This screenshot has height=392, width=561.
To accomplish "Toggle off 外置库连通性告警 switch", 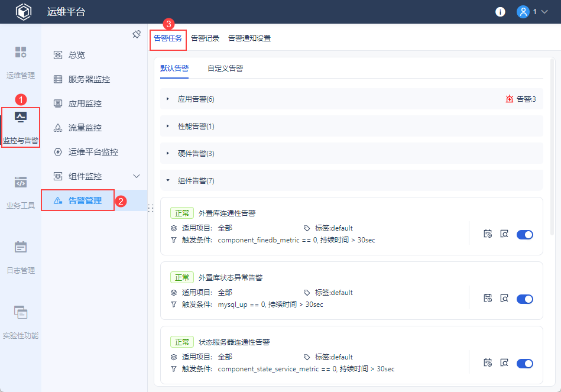I will [525, 235].
